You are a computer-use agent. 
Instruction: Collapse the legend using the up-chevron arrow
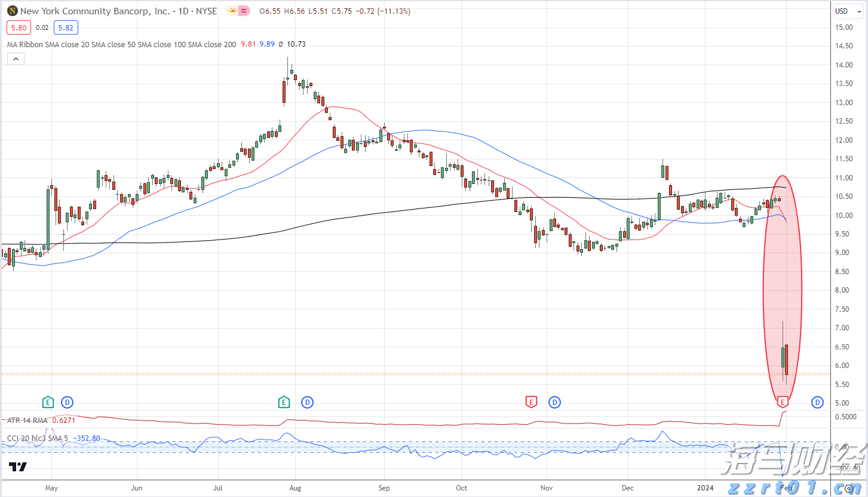tap(15, 59)
